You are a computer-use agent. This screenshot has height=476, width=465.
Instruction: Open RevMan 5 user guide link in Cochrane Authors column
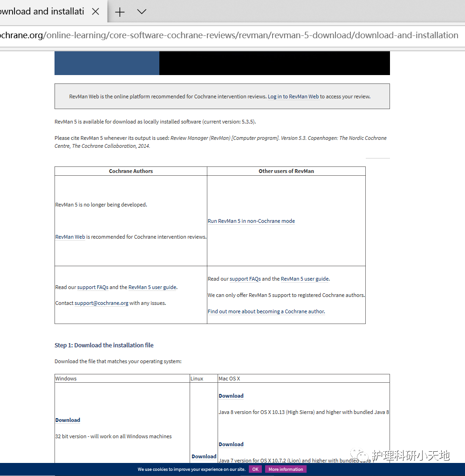[152, 287]
